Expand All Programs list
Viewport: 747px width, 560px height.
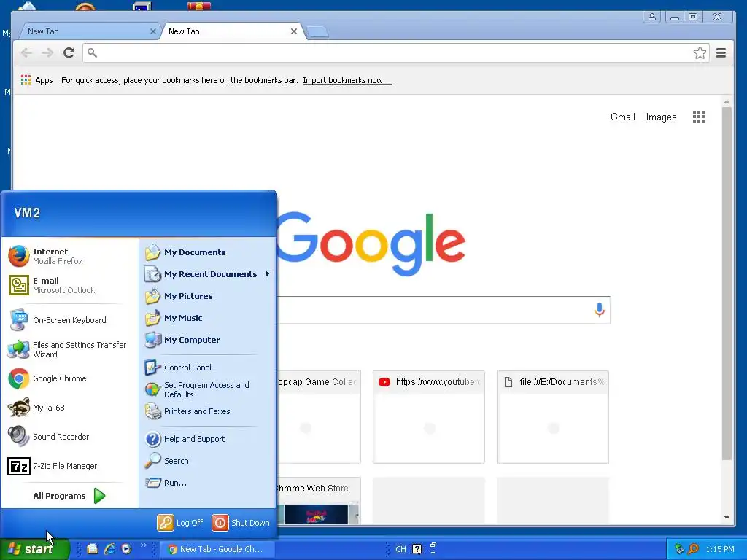pyautogui.click(x=69, y=496)
